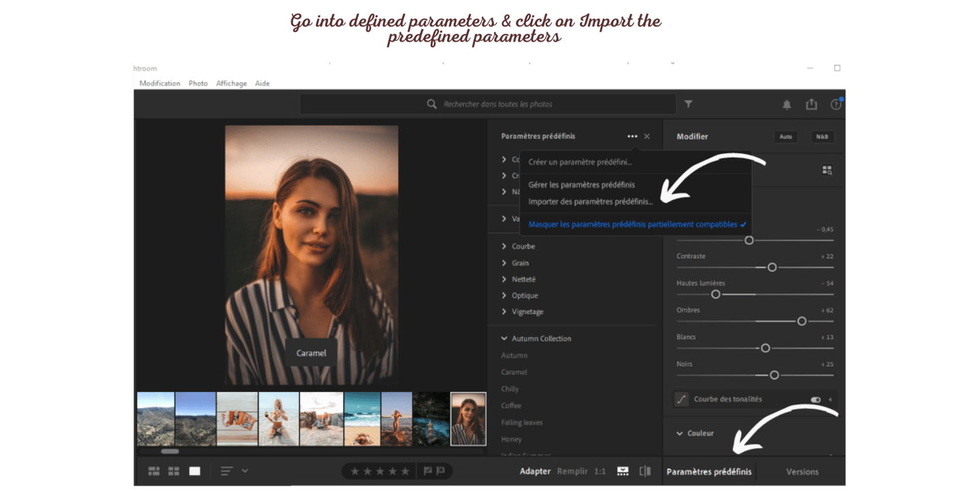Open the help question mark icon
This screenshot has width=980, height=499.
coord(836,104)
